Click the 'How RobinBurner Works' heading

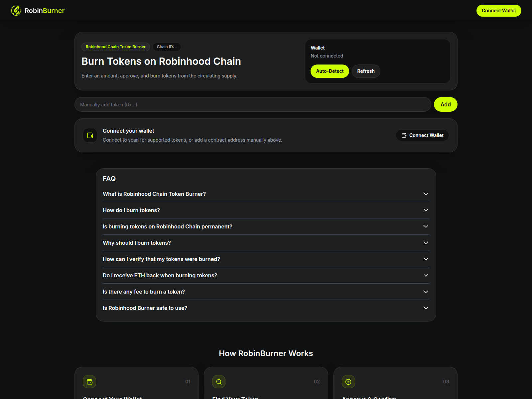[x=266, y=353]
